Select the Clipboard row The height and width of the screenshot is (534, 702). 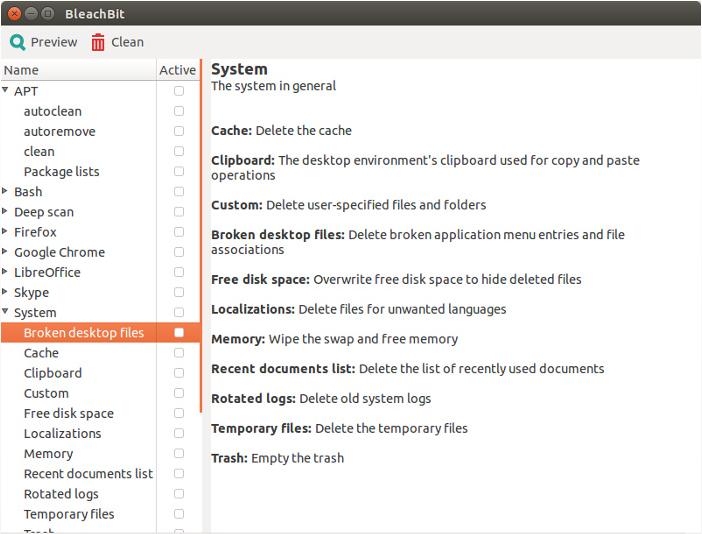100,373
